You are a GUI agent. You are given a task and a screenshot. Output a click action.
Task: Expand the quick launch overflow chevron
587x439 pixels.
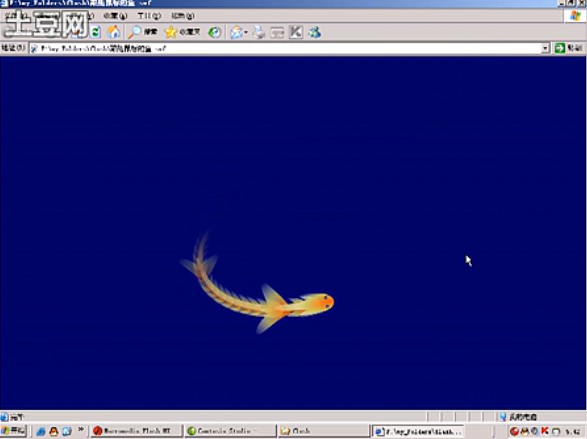click(x=81, y=429)
